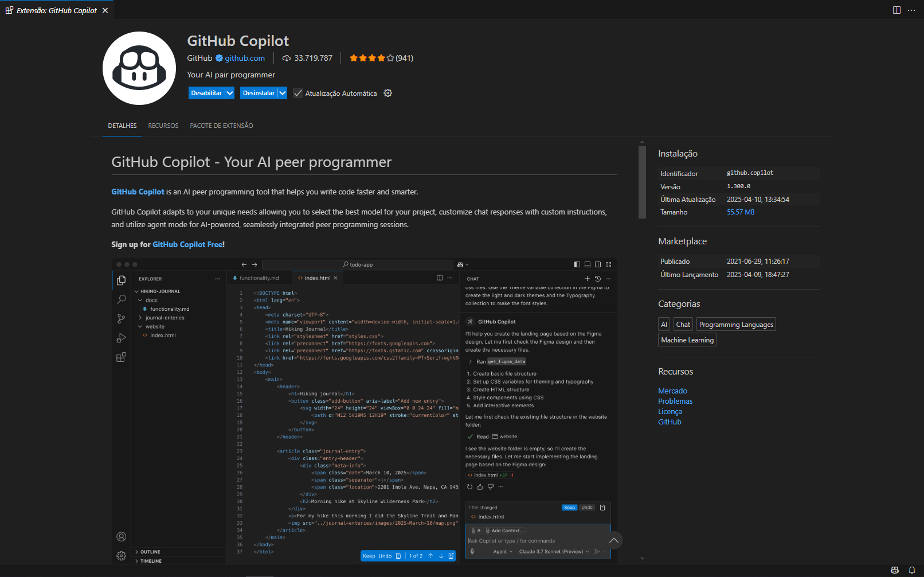The image size is (924, 577).
Task: Open the star rating reviews (941)
Action: click(381, 58)
